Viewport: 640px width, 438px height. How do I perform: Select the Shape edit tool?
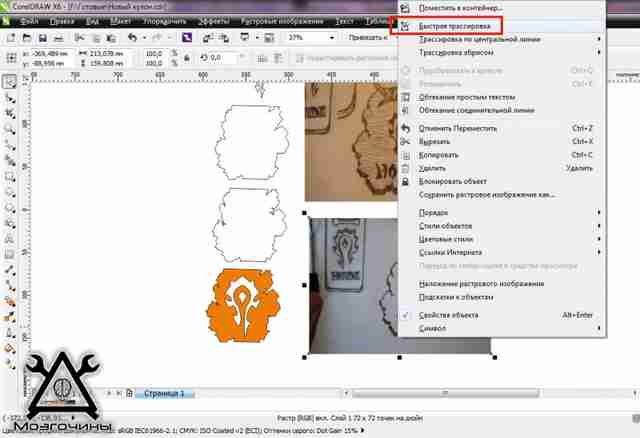(x=9, y=98)
